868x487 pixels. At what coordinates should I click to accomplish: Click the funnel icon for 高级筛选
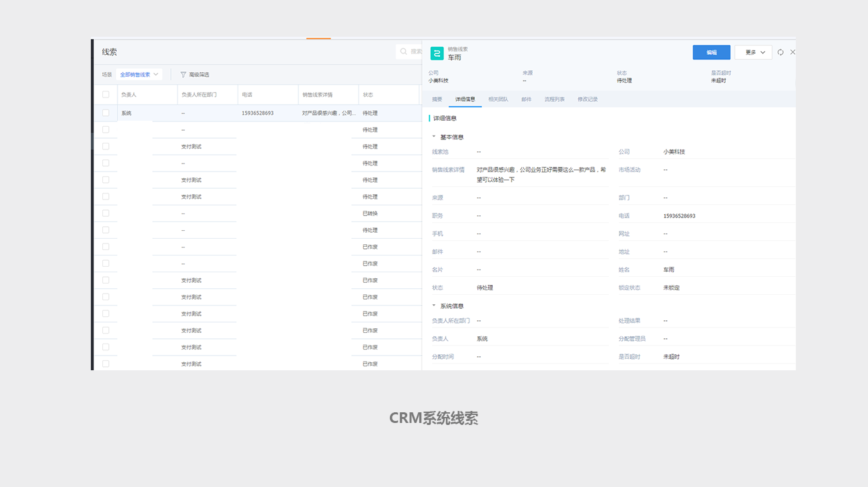point(183,75)
